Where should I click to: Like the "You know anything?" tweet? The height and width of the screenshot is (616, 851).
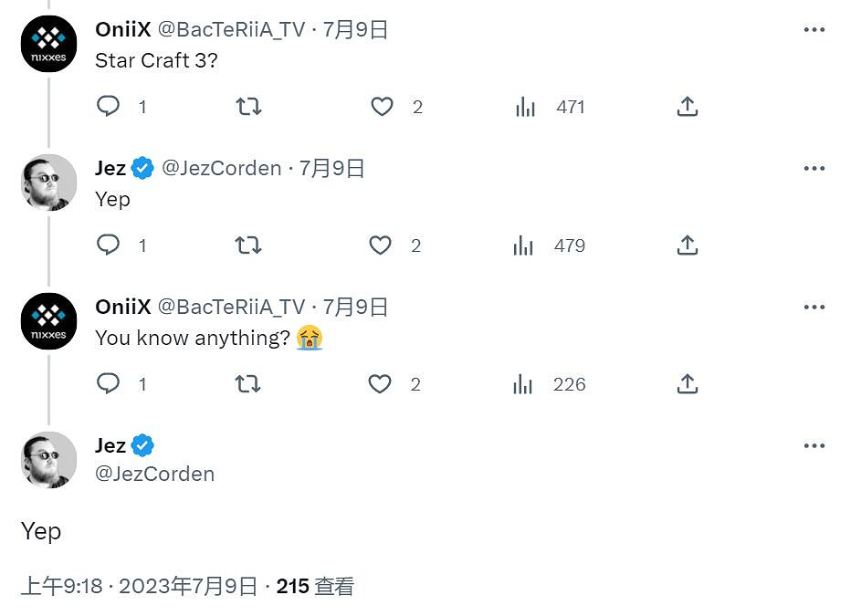(379, 383)
